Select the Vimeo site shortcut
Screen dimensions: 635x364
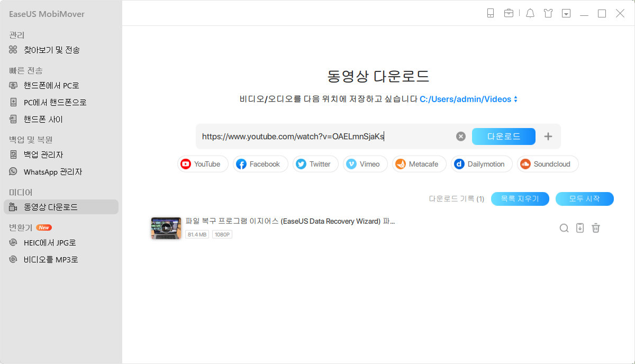click(x=365, y=164)
